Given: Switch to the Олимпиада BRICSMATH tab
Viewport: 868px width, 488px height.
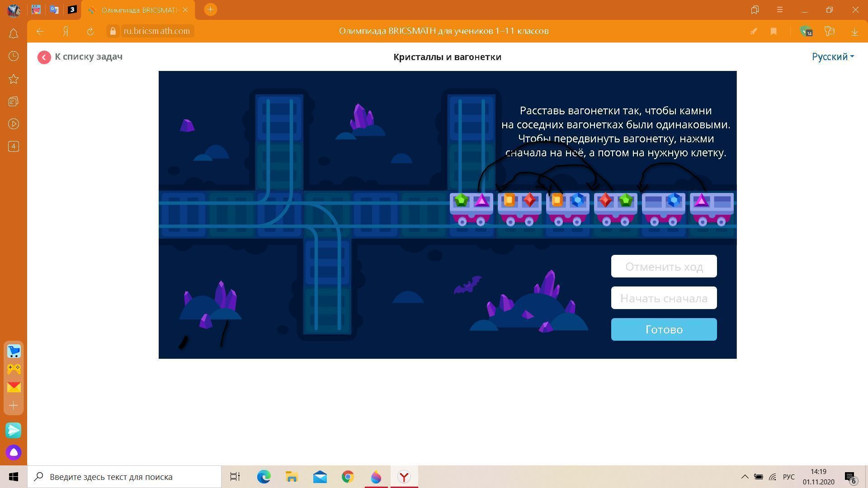Looking at the screenshot, I should 138,10.
